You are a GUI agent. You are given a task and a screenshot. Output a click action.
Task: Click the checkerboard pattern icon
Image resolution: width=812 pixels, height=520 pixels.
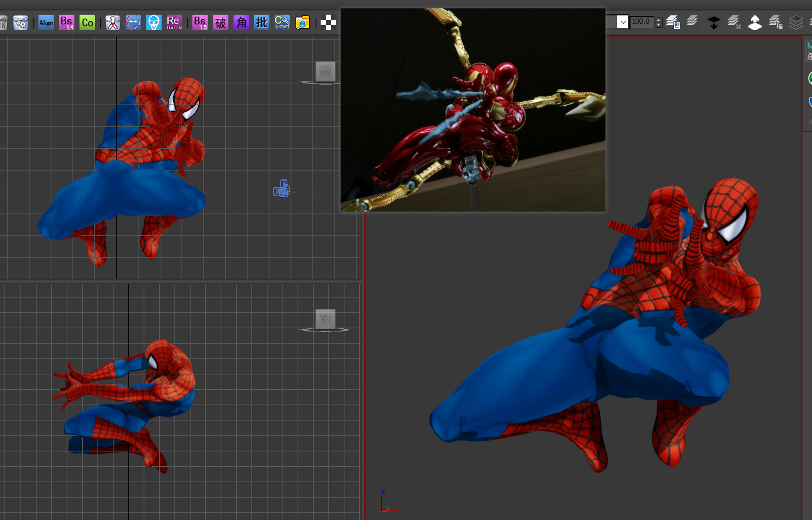(x=328, y=22)
